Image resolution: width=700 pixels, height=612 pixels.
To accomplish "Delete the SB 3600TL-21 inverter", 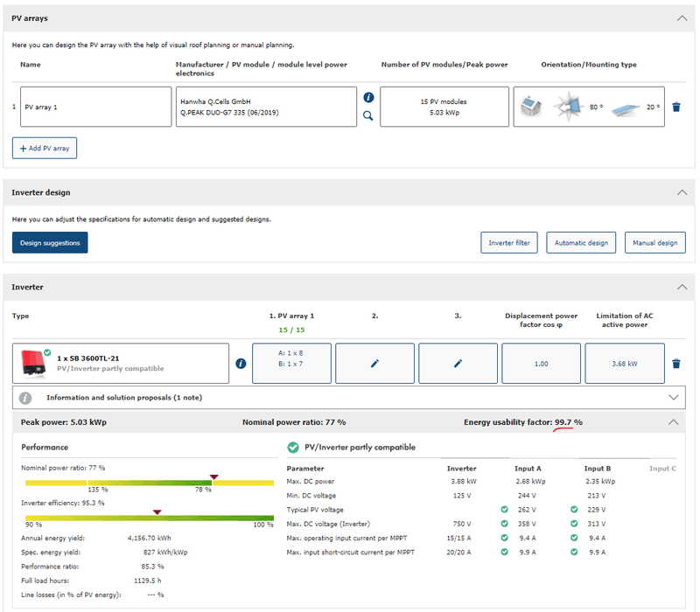I will point(675,364).
